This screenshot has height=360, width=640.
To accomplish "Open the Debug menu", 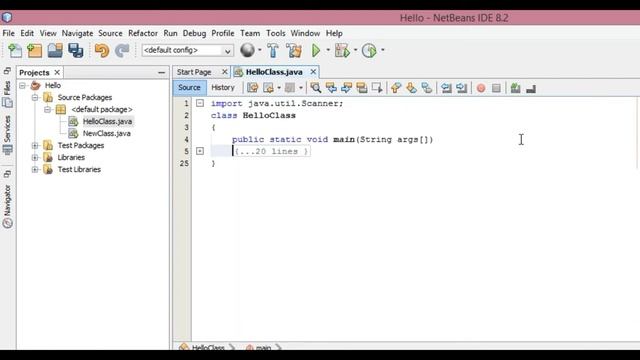I will click(194, 33).
